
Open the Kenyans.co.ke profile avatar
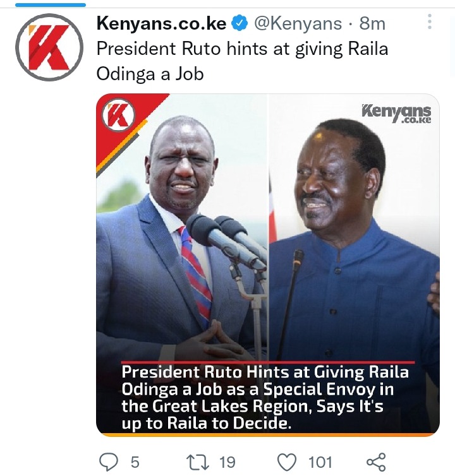pyautogui.click(x=49, y=47)
